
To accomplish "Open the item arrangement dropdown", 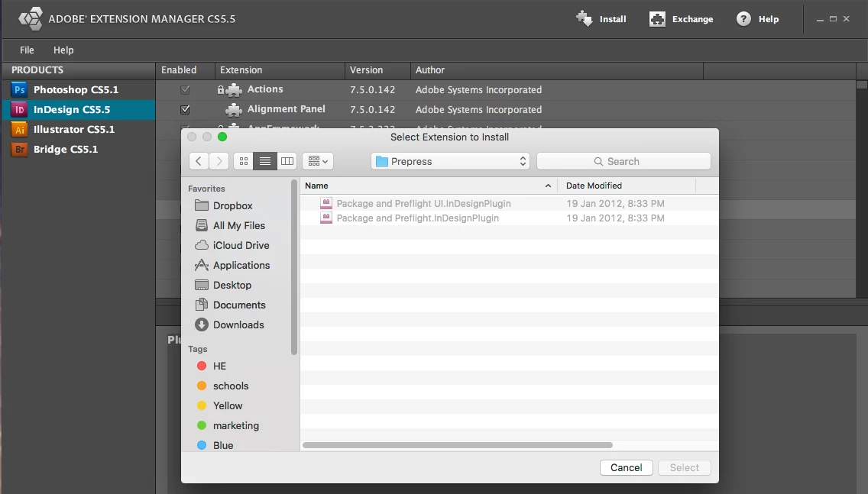I will click(318, 161).
